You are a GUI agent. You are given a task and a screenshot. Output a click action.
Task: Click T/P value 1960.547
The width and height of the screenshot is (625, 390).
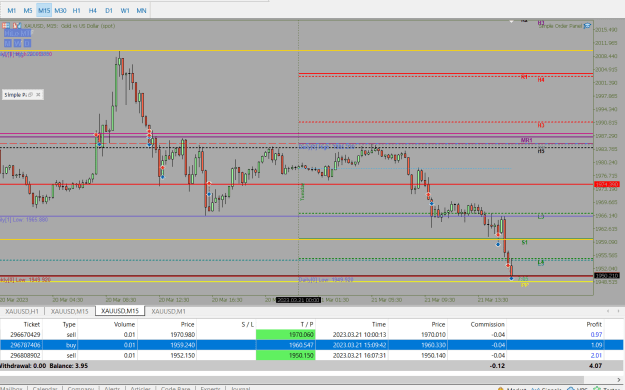point(301,345)
